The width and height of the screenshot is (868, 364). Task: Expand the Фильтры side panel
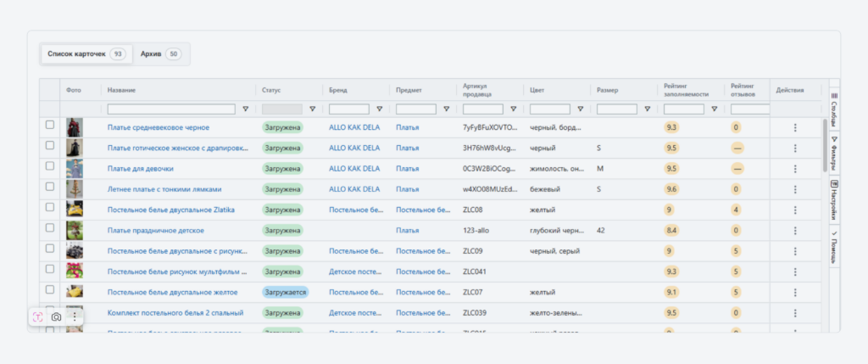coord(834,154)
